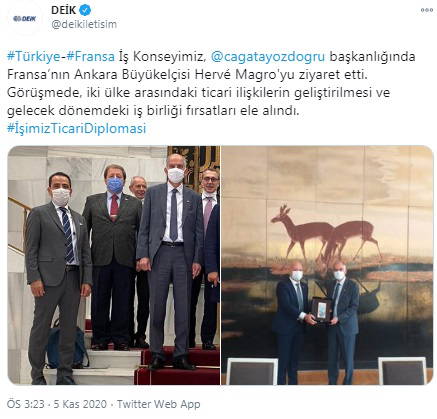Click the framed plaque in right photo
Image resolution: width=437 pixels, height=419 pixels.
pos(321,310)
